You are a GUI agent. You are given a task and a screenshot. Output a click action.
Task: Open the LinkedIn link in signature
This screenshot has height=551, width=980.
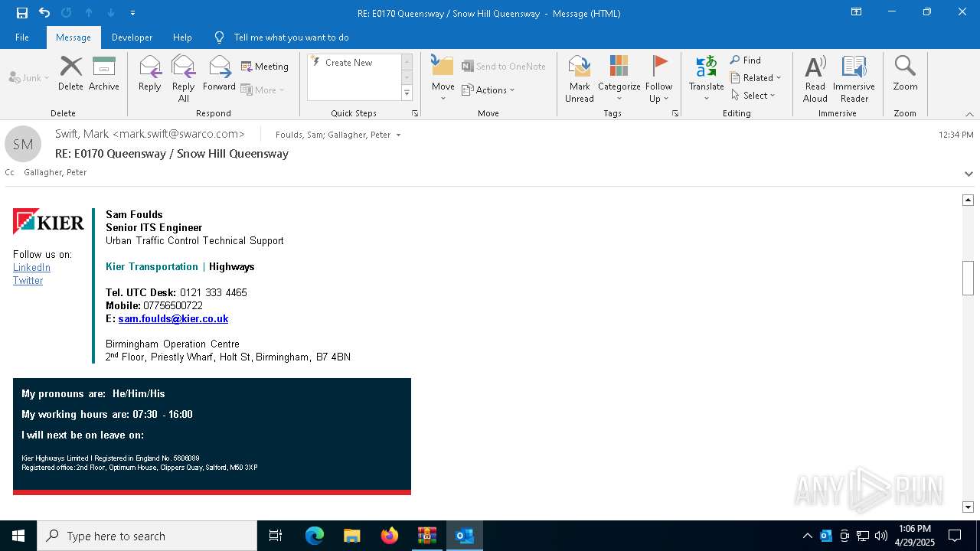point(31,267)
